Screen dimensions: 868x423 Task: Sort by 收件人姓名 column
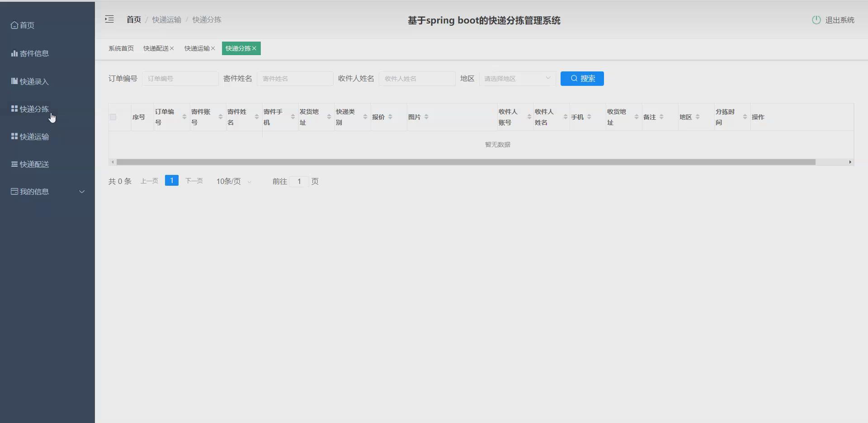click(x=566, y=117)
